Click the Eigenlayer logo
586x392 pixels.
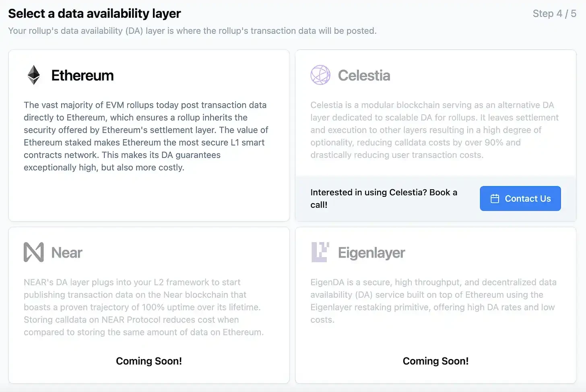click(320, 252)
